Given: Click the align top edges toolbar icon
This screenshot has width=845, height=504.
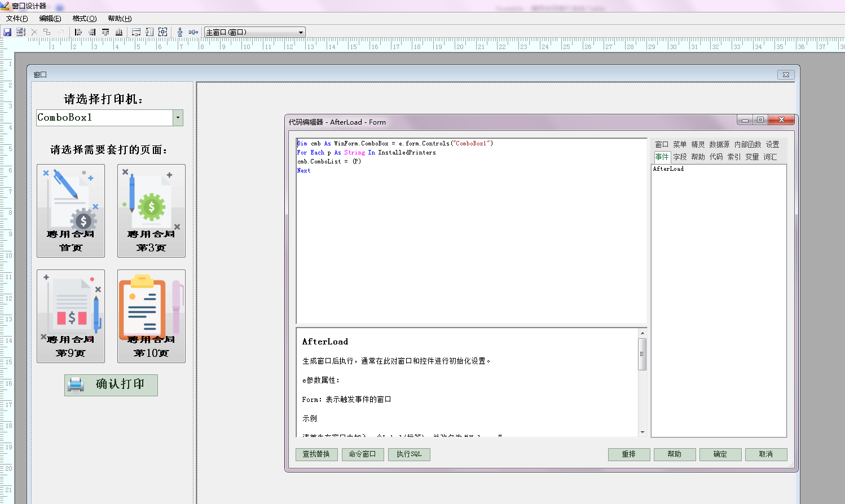Looking at the screenshot, I should coord(105,32).
